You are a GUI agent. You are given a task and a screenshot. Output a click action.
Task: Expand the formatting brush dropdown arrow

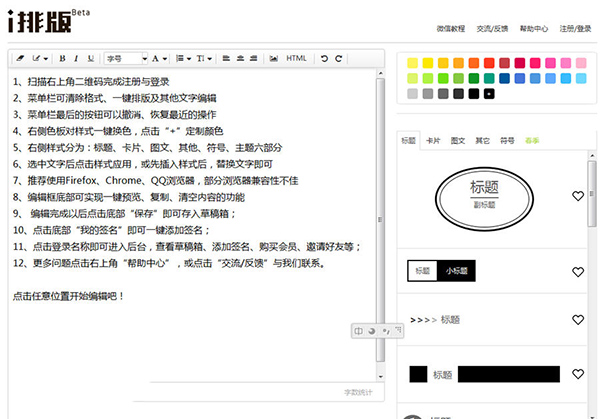click(x=46, y=59)
